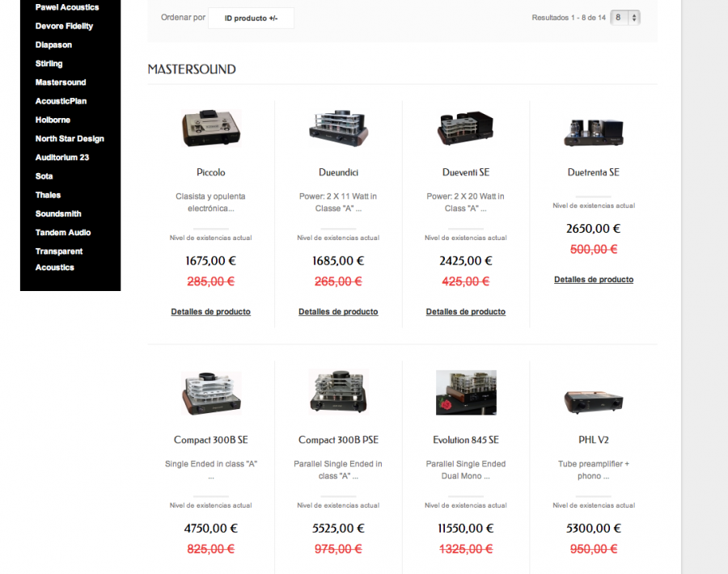Open the ID producto +/- sort dropdown

click(251, 18)
